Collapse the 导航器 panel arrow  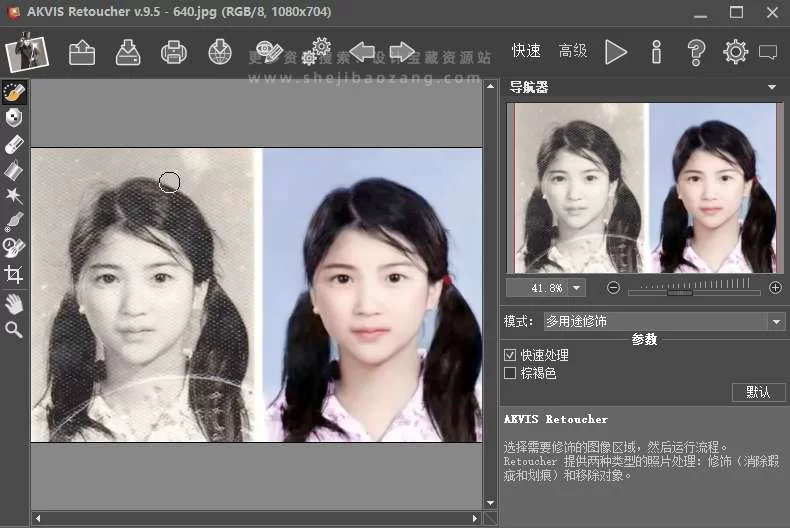coord(772,87)
